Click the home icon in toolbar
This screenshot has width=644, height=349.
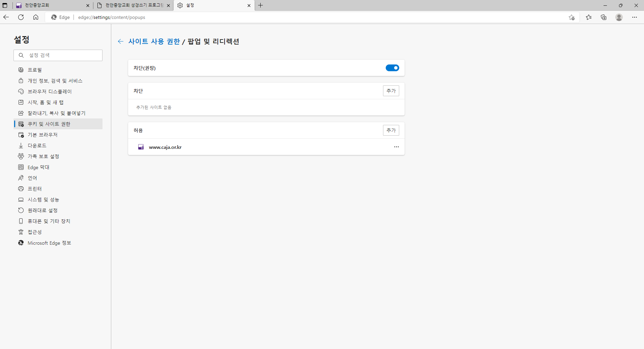pos(36,17)
